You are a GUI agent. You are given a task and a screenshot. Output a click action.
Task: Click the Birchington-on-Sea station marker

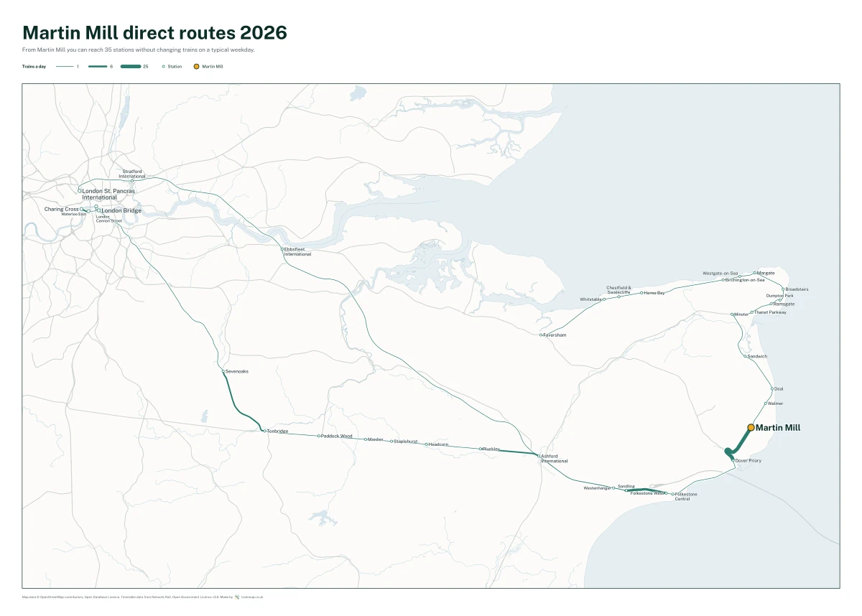tap(723, 280)
